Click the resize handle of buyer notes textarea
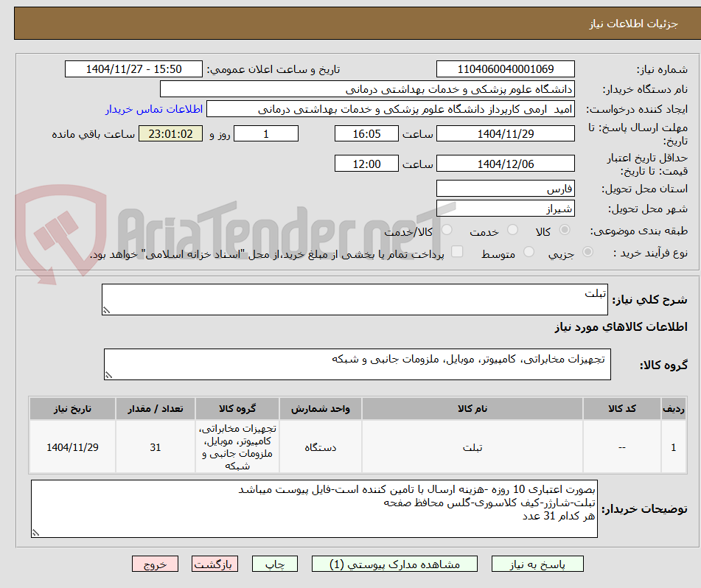Viewport: 701px width, 588px height. tap(36, 533)
